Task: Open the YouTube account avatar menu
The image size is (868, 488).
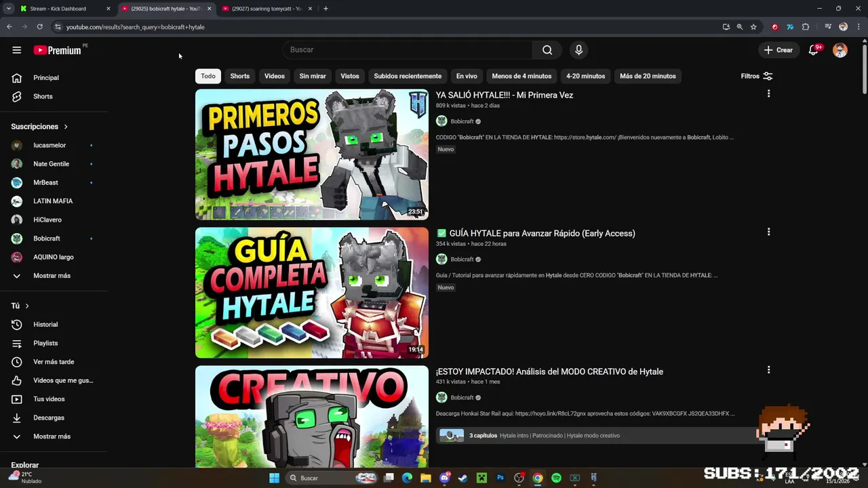Action: pos(840,50)
